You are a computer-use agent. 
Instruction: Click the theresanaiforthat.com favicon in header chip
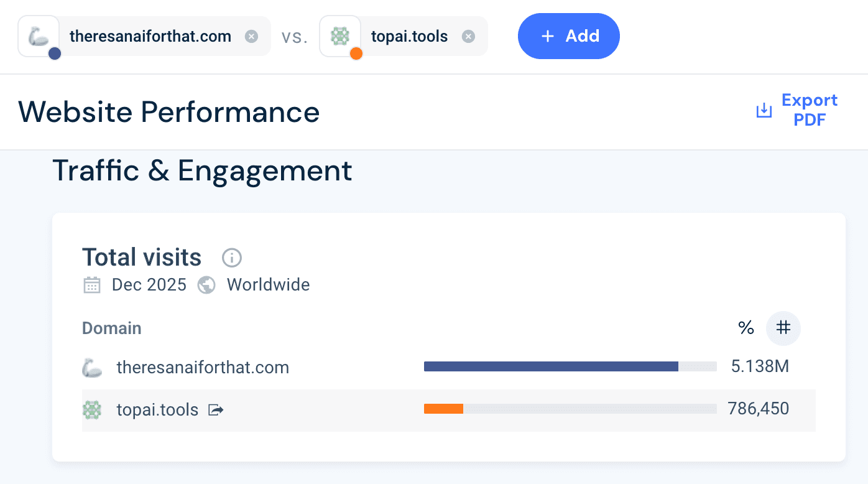coord(39,36)
